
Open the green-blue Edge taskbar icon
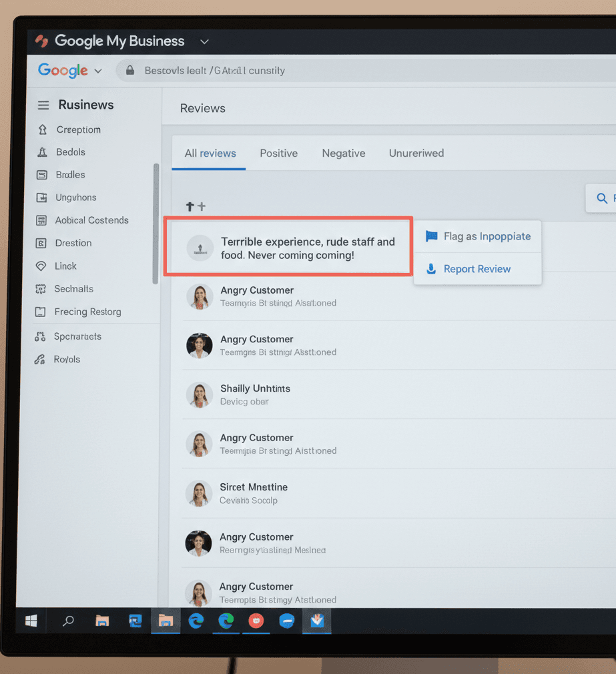pos(226,621)
